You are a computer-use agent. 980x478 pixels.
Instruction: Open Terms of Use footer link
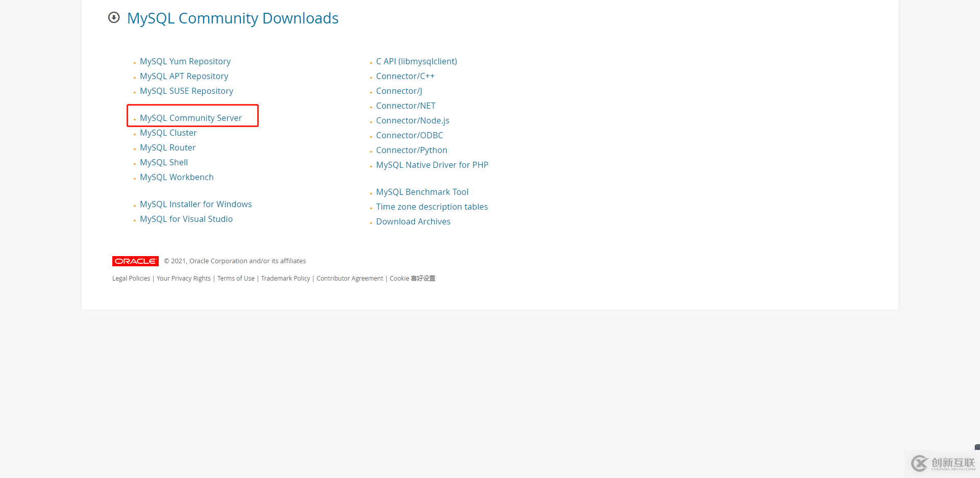pyautogui.click(x=236, y=279)
